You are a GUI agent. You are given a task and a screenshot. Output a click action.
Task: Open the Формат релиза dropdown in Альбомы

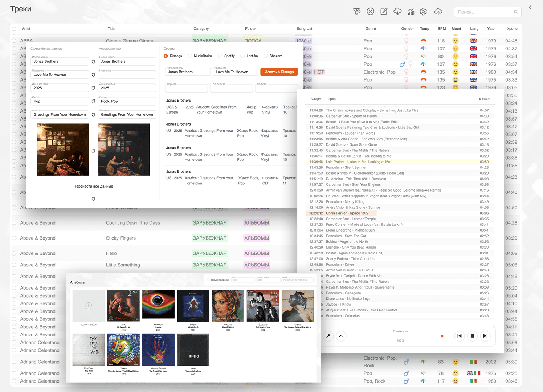tap(268, 279)
